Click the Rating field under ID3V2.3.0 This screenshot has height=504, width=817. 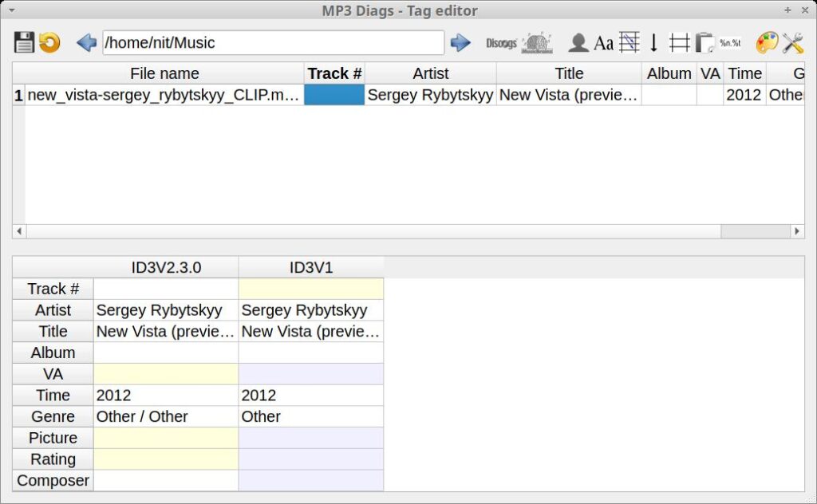165,459
